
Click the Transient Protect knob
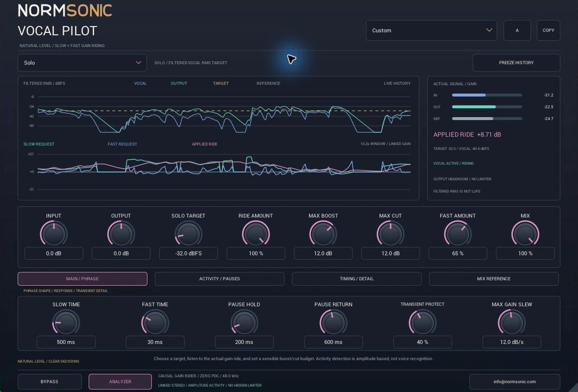point(422,322)
